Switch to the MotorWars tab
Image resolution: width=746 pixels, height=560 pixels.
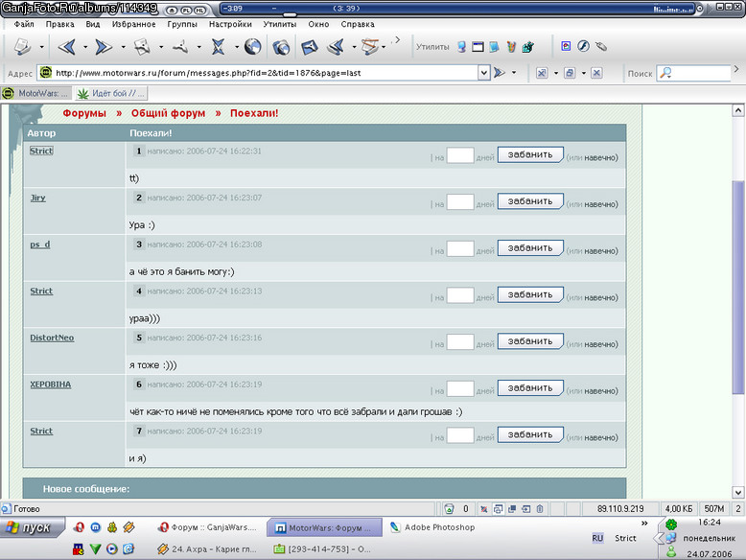(x=36, y=93)
